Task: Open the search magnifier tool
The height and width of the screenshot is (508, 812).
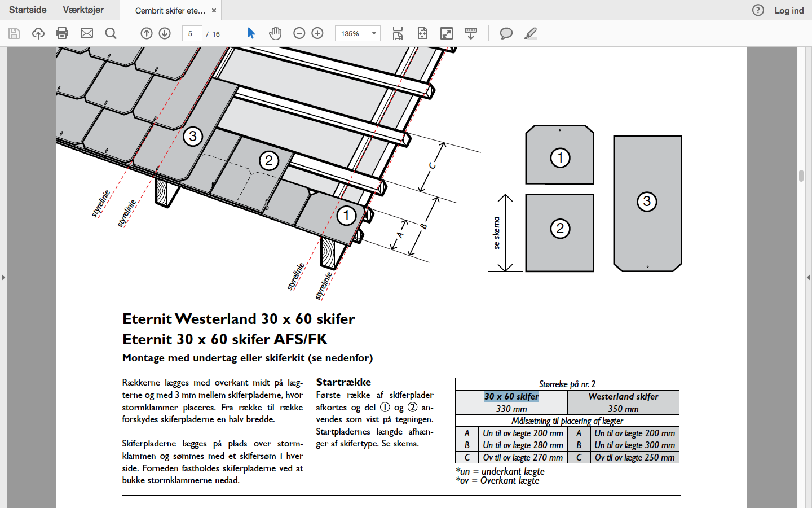Action: point(111,33)
